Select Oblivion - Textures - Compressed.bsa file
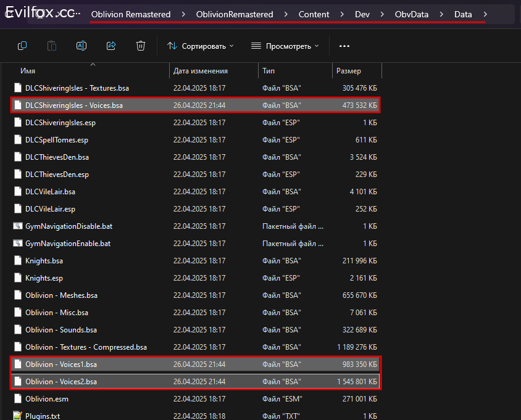The height and width of the screenshot is (420, 521). click(196, 347)
